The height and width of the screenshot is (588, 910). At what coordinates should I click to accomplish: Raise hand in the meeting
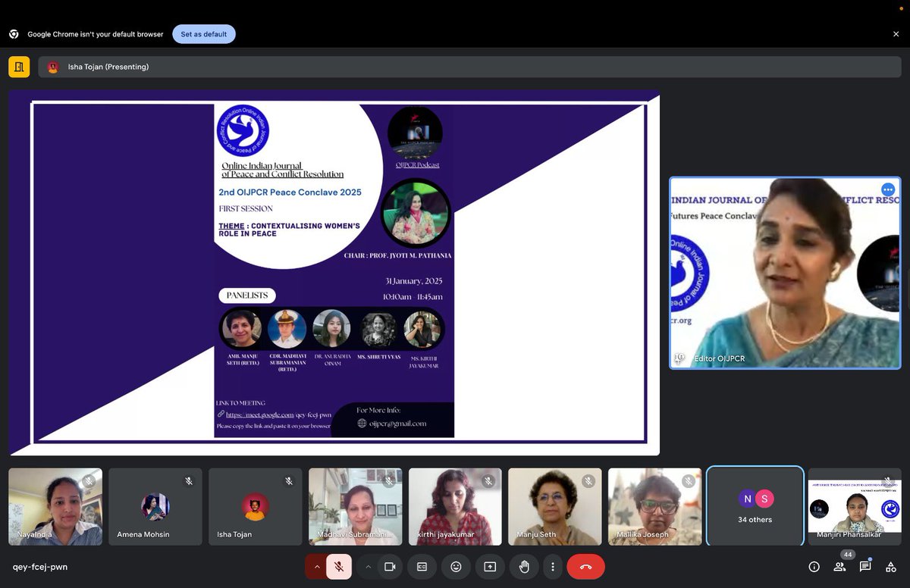(524, 567)
